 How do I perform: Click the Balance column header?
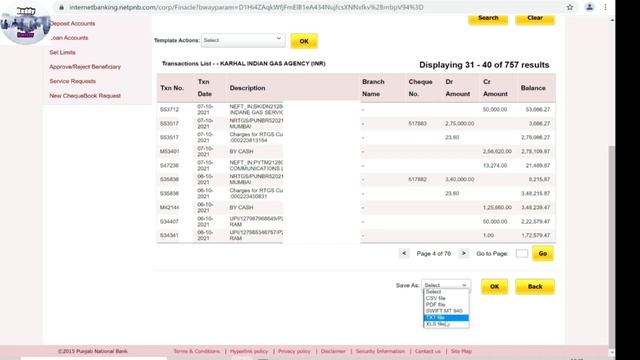(x=533, y=88)
